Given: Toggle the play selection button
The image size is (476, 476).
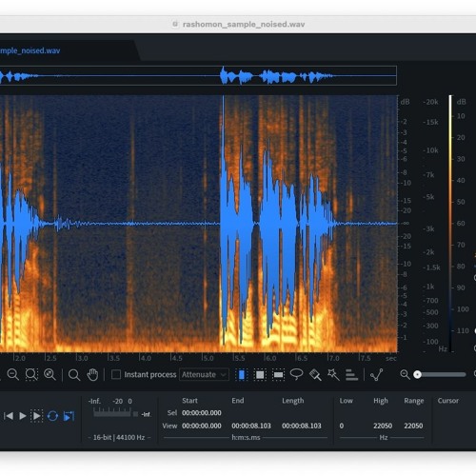Looking at the screenshot, I should click(x=37, y=416).
